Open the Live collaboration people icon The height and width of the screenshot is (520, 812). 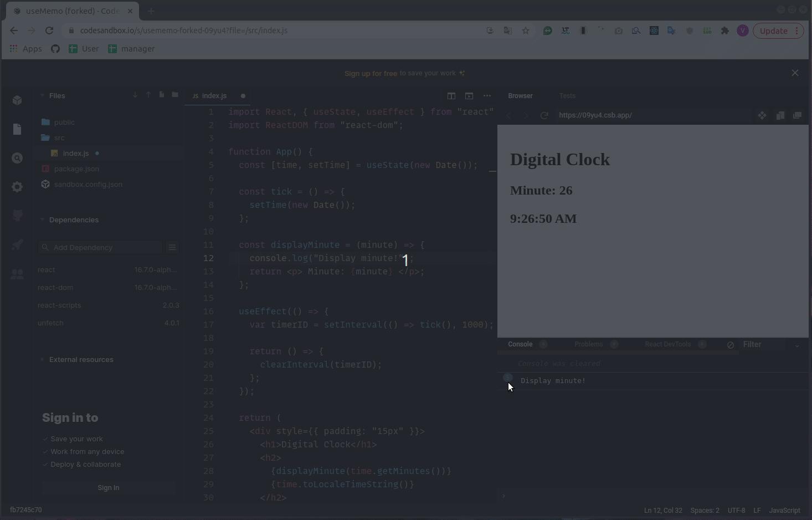tap(17, 273)
